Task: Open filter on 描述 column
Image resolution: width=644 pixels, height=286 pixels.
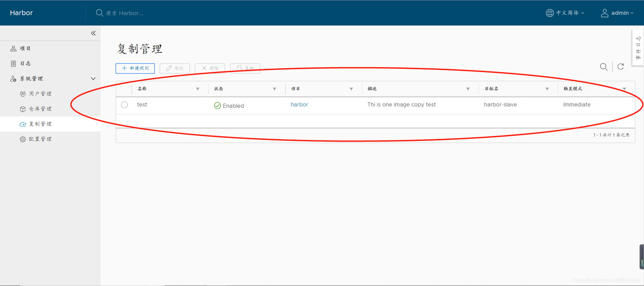Action: point(468,89)
